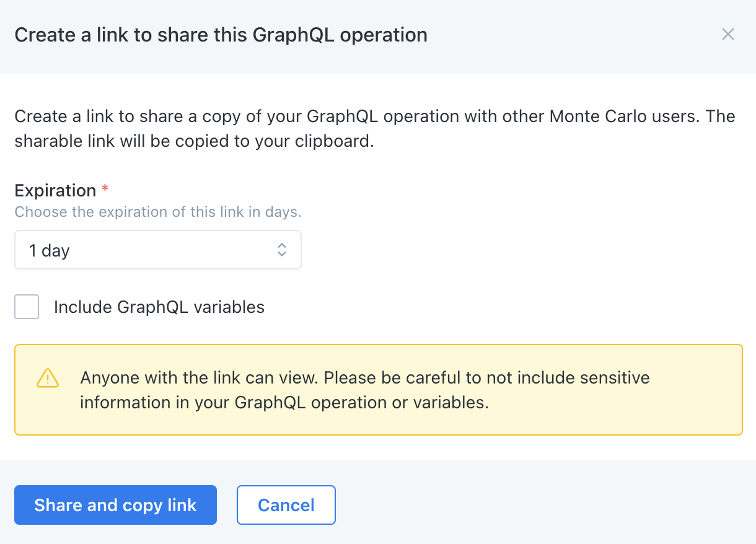Click the dialog title about sharing GraphQL operation

(x=221, y=35)
